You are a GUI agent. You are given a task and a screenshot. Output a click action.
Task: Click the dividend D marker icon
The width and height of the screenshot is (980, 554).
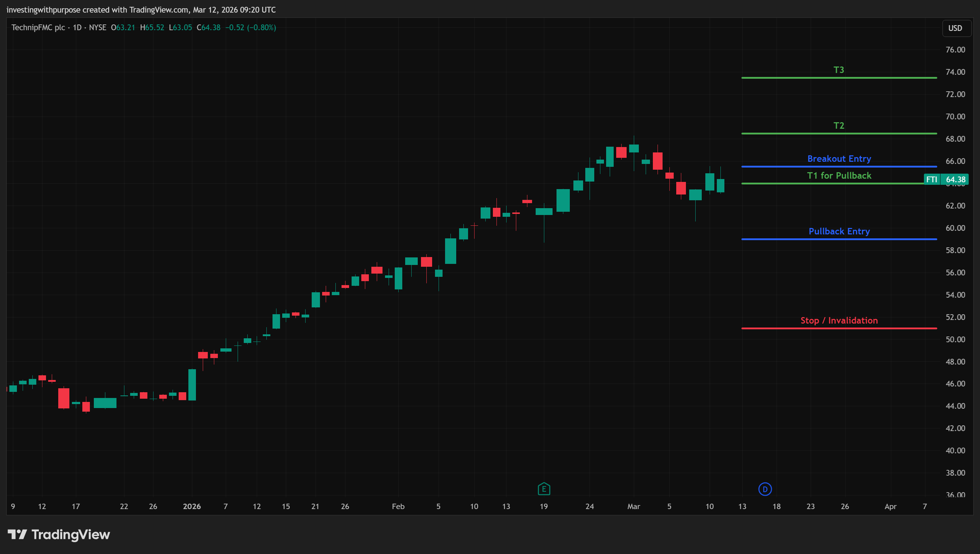point(765,489)
